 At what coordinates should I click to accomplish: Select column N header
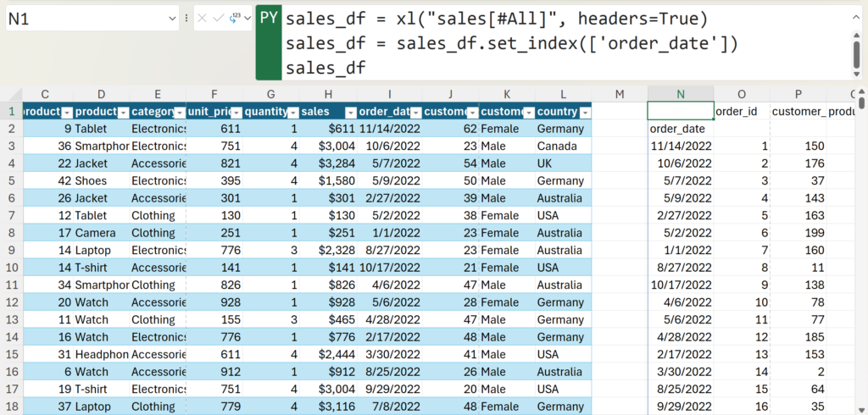tap(680, 94)
